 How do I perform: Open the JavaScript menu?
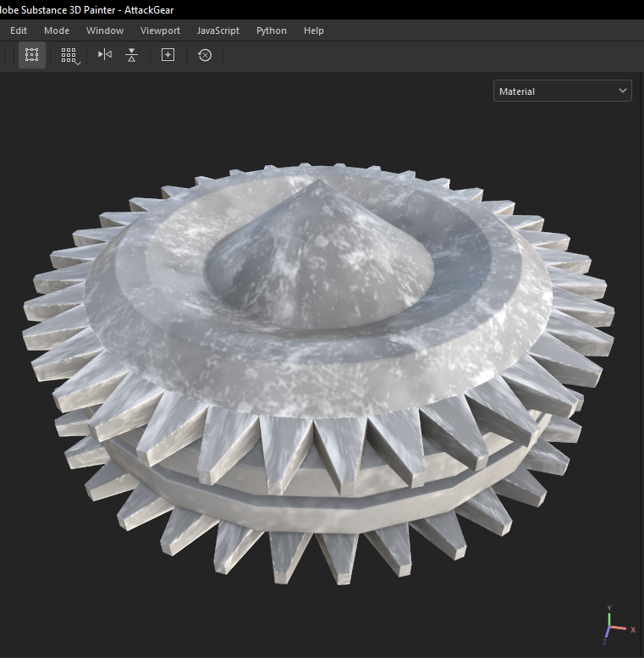tap(218, 30)
